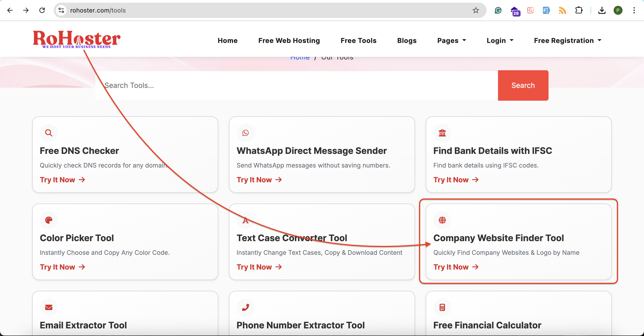Open Company Website Finder Tool title
Image resolution: width=644 pixels, height=336 pixels.
tap(498, 238)
